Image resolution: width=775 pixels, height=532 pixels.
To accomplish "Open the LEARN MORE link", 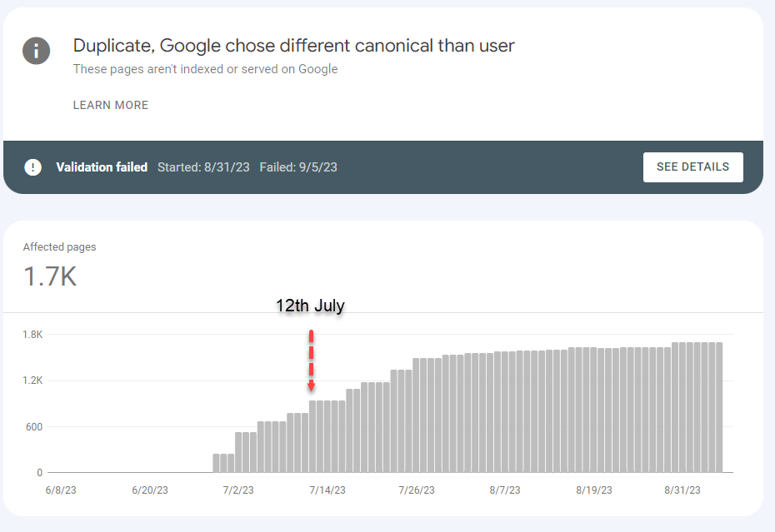I will pyautogui.click(x=111, y=105).
